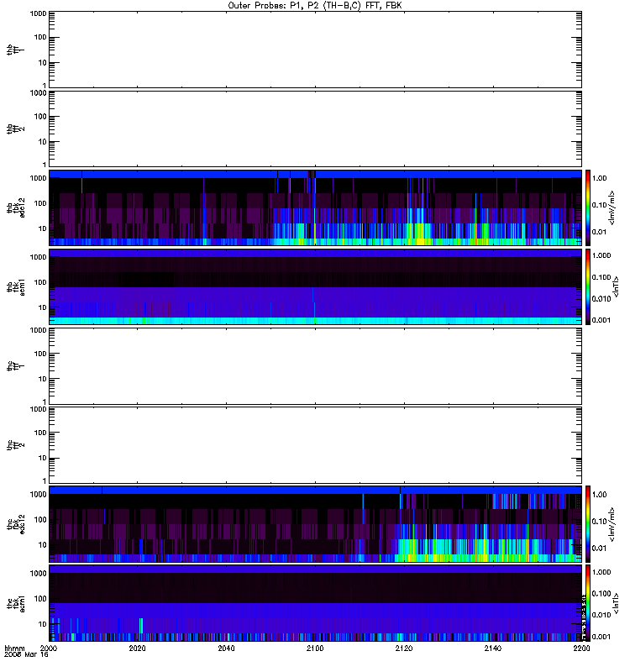Select the empty thb fff 1 plot panel
This screenshot has width=630, height=672.
316,50
